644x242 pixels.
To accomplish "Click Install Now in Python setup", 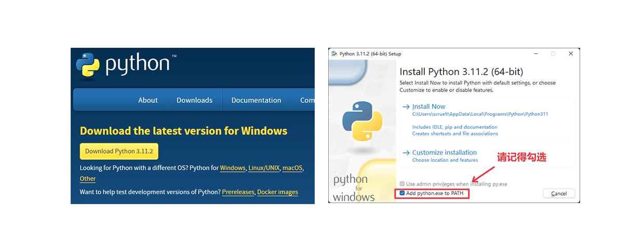I will pos(428,106).
